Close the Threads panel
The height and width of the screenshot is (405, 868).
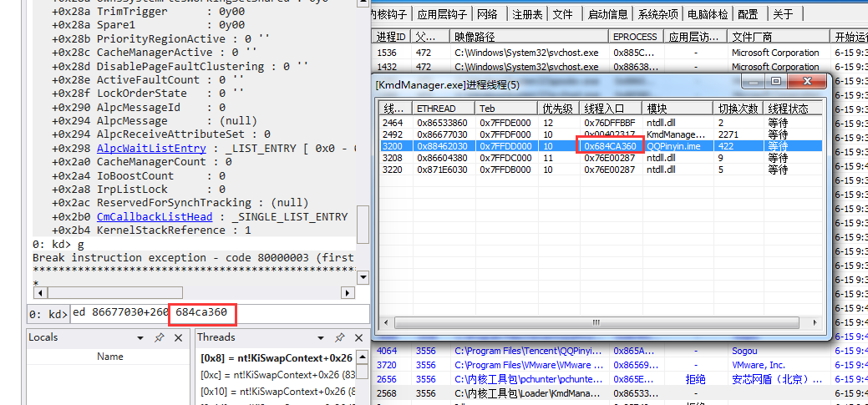pos(358,338)
